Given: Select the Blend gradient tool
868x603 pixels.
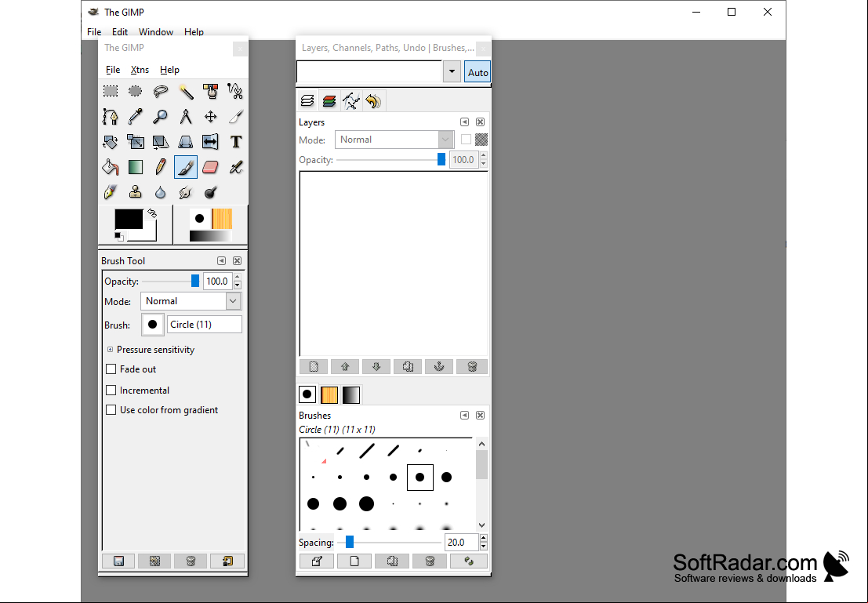Looking at the screenshot, I should [135, 167].
